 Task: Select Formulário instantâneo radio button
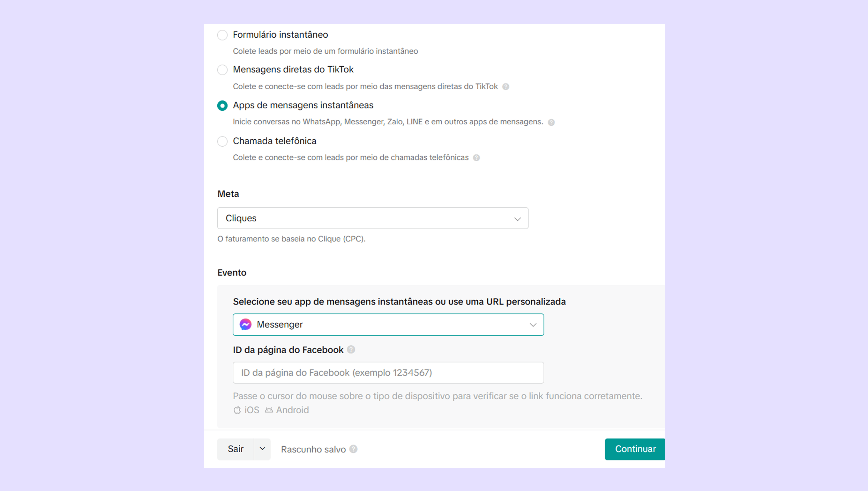pos(222,35)
